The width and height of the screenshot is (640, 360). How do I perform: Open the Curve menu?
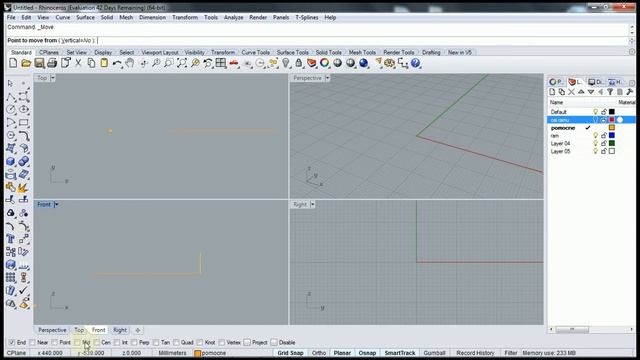(63, 18)
